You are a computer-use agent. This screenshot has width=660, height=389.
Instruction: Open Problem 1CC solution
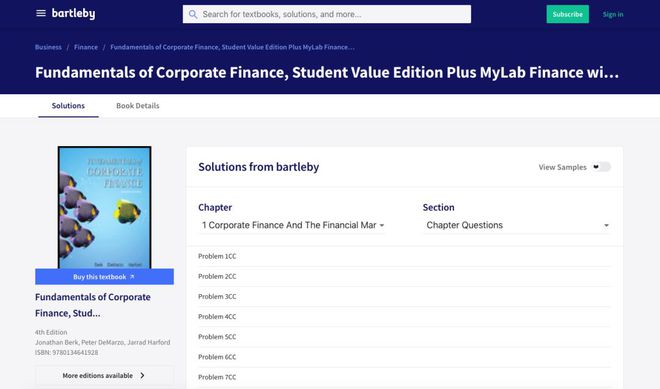[404, 256]
